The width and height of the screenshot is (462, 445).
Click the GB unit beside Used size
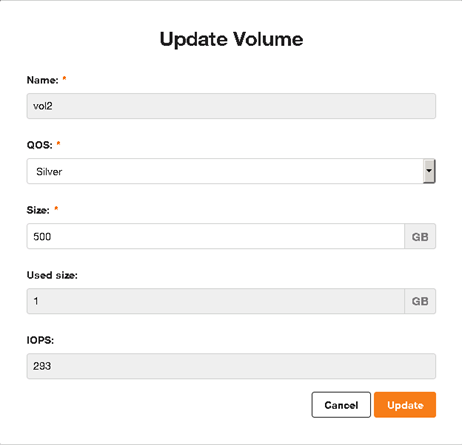click(420, 301)
